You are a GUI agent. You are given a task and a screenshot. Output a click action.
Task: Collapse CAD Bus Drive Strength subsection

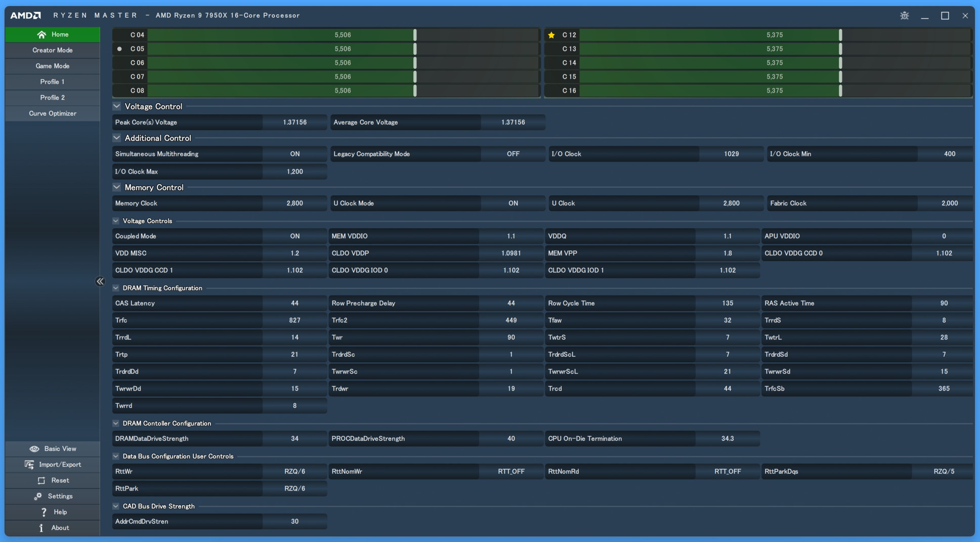coord(116,506)
